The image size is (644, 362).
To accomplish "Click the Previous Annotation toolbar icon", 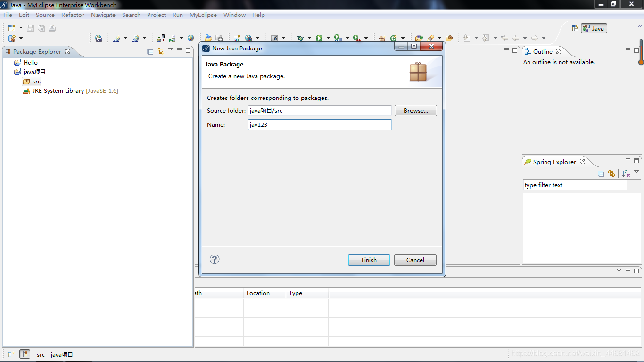I will (486, 38).
